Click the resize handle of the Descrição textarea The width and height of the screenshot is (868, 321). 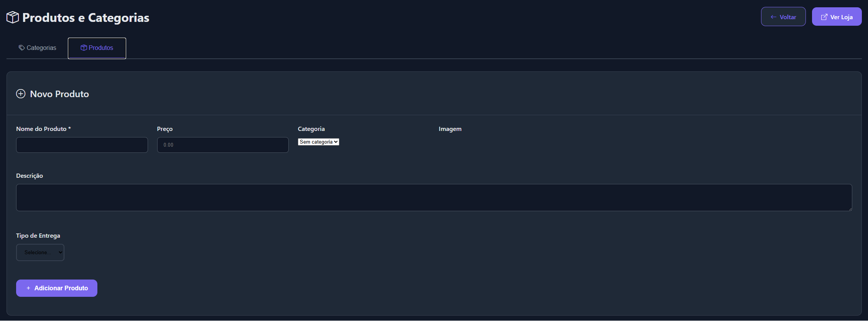tap(850, 208)
